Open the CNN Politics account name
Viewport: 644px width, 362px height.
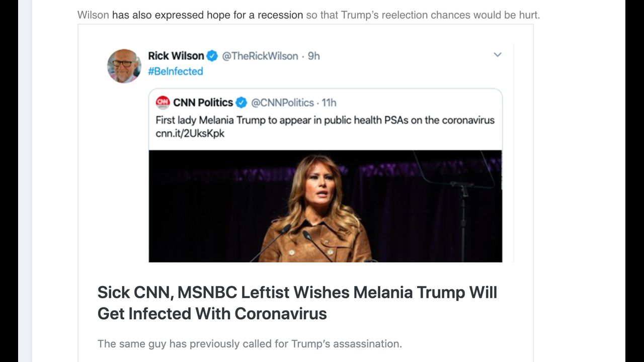203,103
